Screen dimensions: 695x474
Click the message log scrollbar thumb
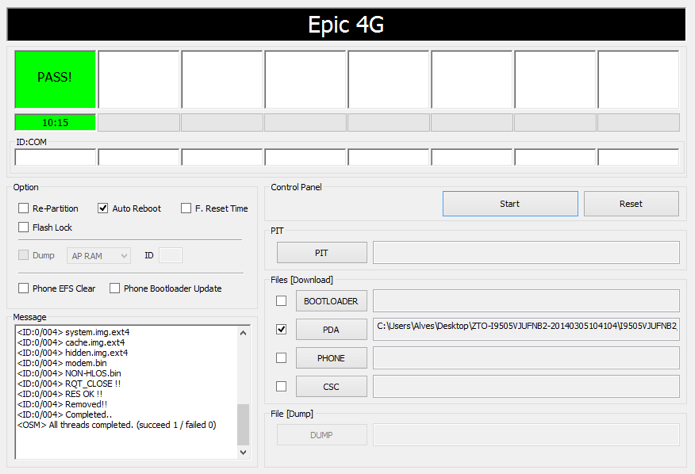tap(243, 424)
